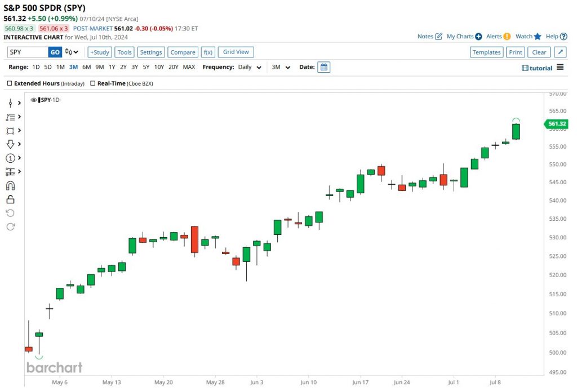Select the 5Y range
This screenshot has width=577, height=392.
(x=146, y=67)
